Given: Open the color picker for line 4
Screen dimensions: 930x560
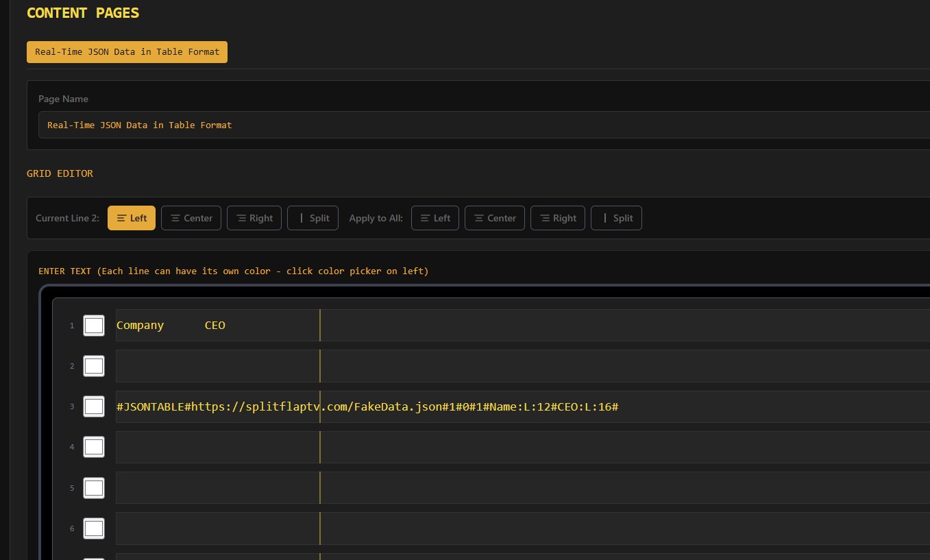Looking at the screenshot, I should click(x=94, y=446).
